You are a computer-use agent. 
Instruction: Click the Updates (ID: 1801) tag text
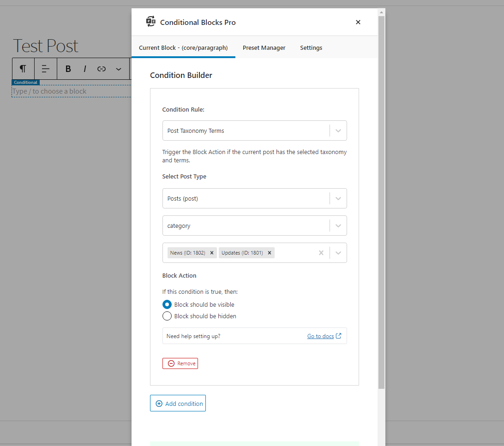pos(242,253)
